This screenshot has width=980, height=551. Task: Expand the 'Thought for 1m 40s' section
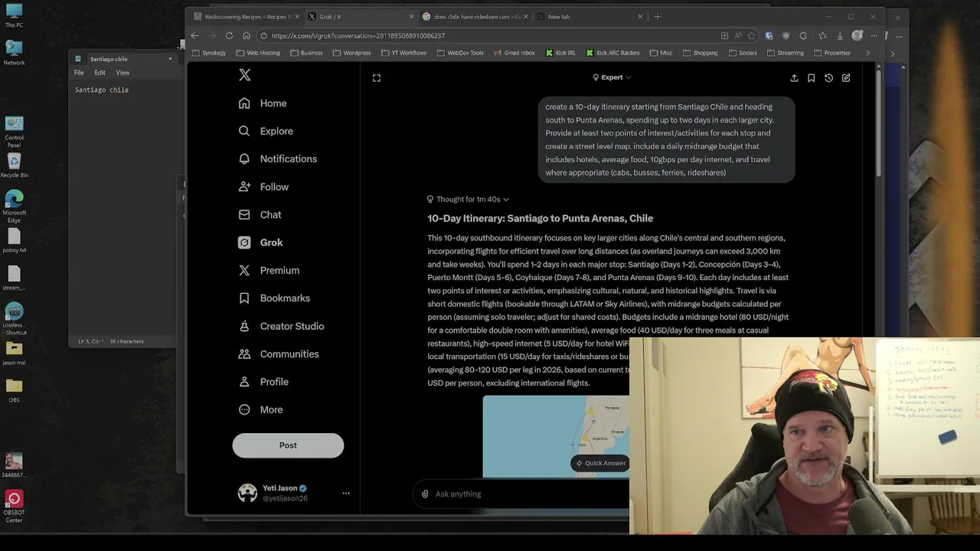pyautogui.click(x=468, y=199)
